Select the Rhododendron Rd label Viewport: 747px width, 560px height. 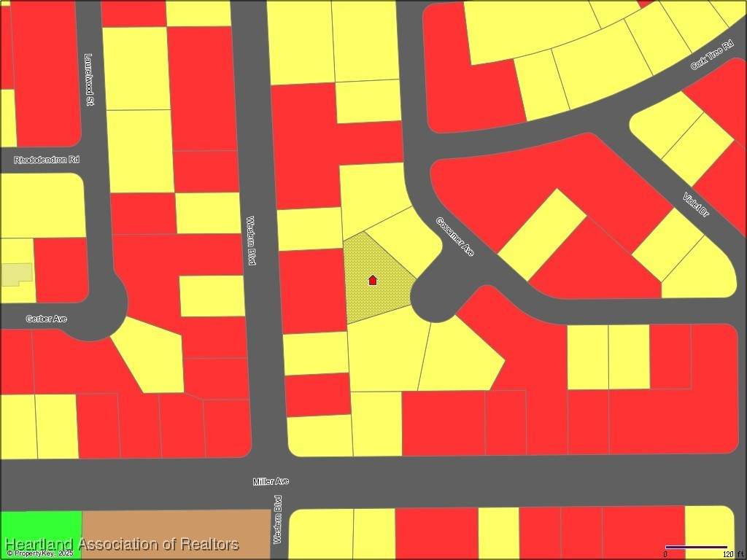[x=47, y=159]
